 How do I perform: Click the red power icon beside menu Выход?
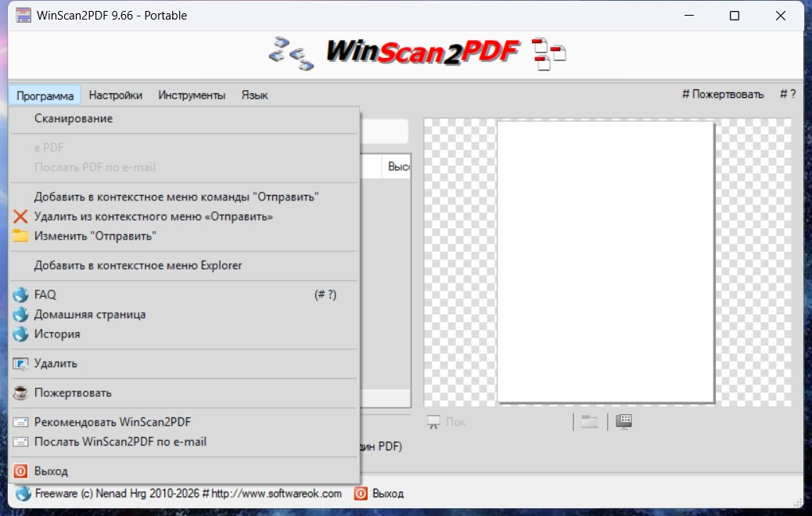[x=20, y=471]
